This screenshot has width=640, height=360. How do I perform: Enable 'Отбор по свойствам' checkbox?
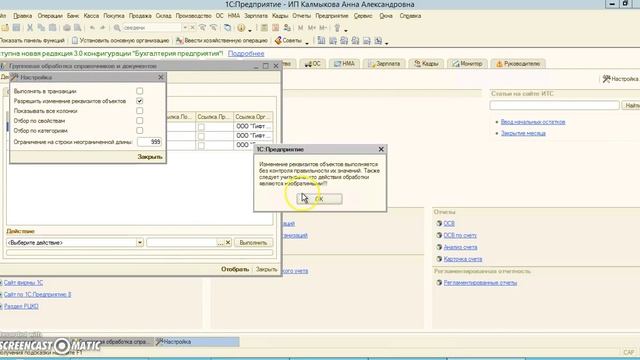click(140, 121)
